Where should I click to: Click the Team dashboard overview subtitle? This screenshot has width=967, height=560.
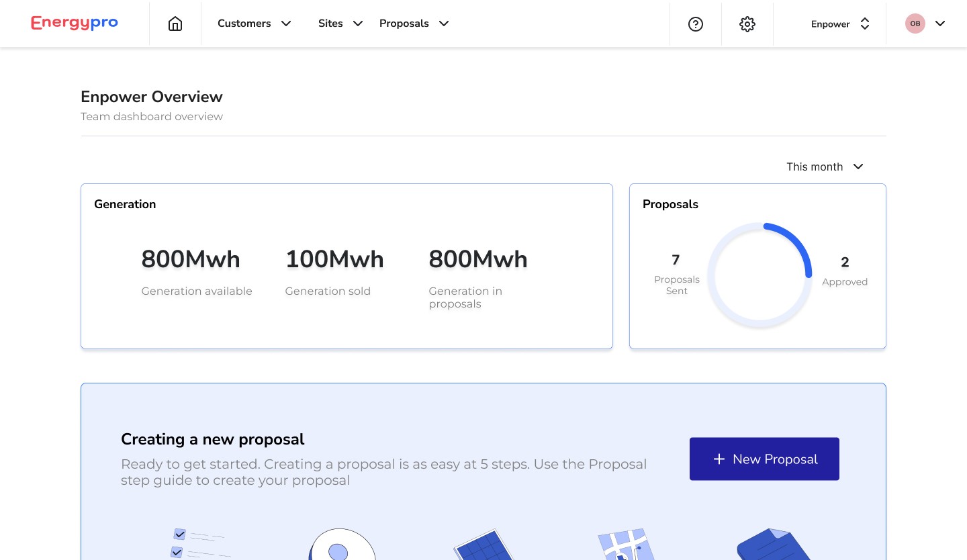pyautogui.click(x=152, y=117)
